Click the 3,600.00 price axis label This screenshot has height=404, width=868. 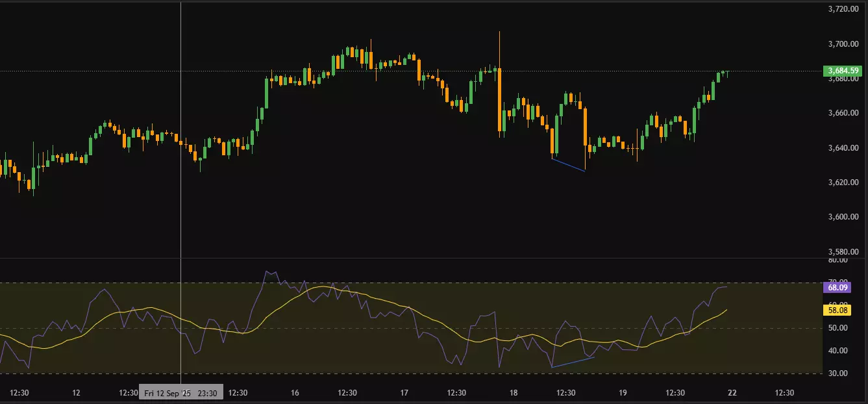[843, 217]
